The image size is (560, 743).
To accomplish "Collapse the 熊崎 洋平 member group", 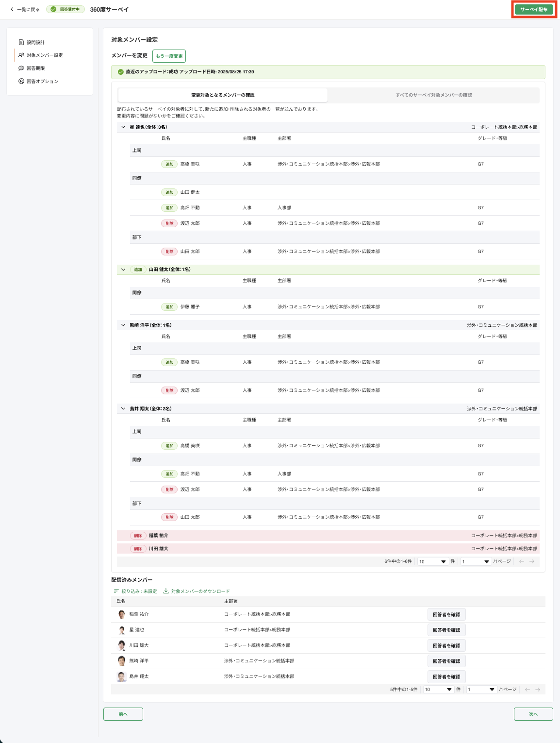I will 123,325.
